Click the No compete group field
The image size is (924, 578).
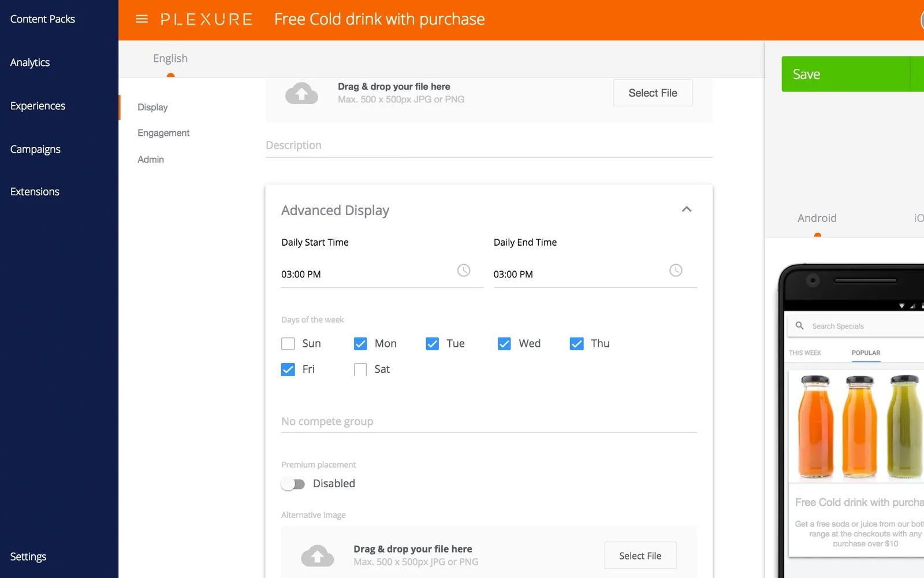click(x=489, y=422)
